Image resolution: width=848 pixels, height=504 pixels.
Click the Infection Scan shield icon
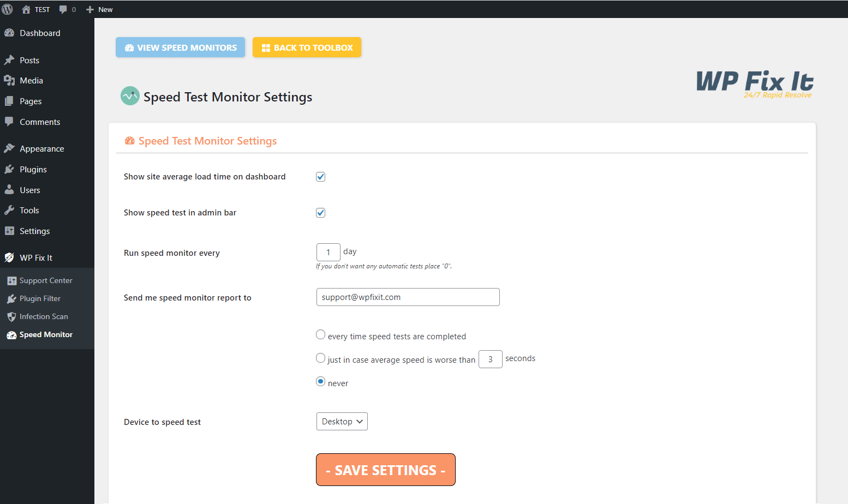(x=12, y=316)
